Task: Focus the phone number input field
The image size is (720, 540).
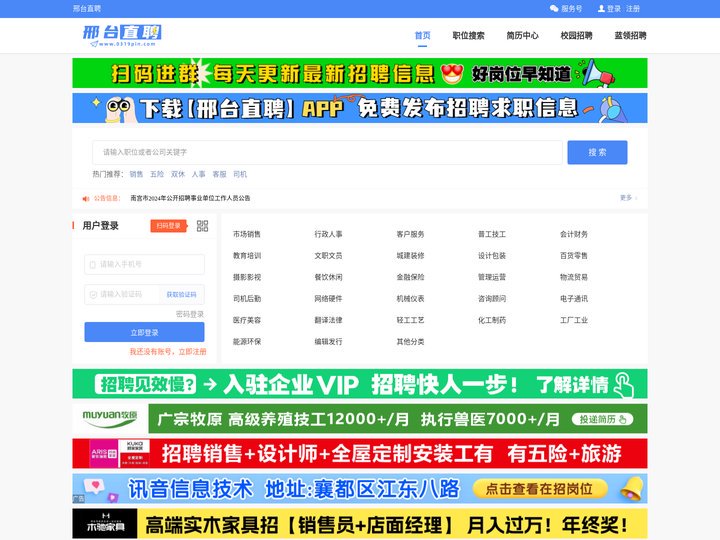Action: point(144,264)
